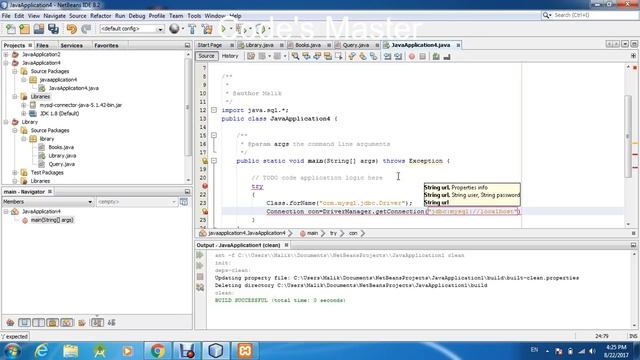Open the default config dropdown
Viewport: 640px width, 360px height.
[132, 29]
